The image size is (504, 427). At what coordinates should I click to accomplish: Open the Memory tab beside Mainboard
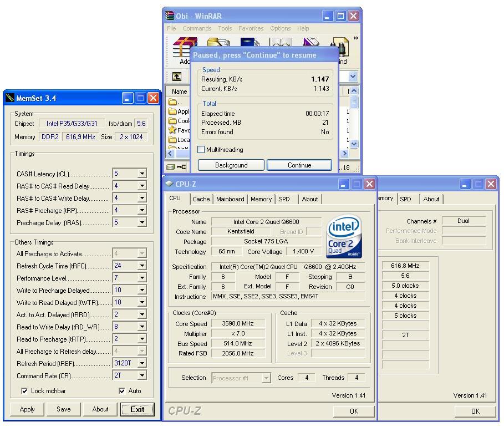(x=261, y=199)
